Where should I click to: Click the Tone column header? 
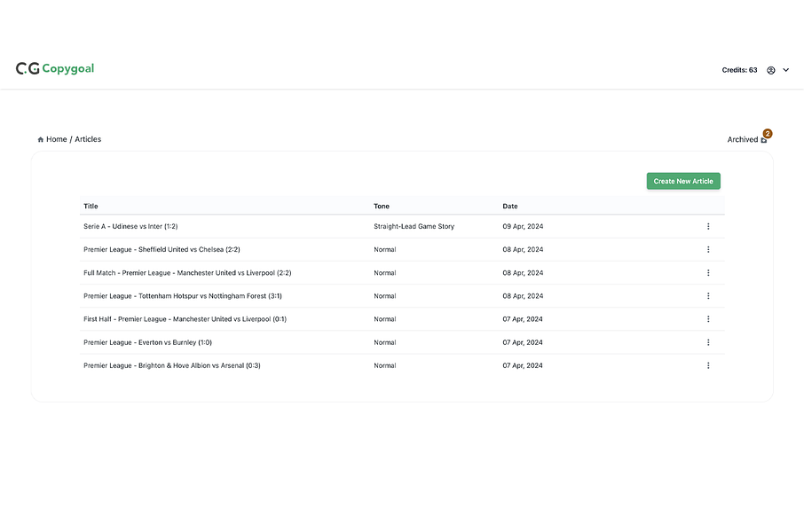click(x=382, y=206)
